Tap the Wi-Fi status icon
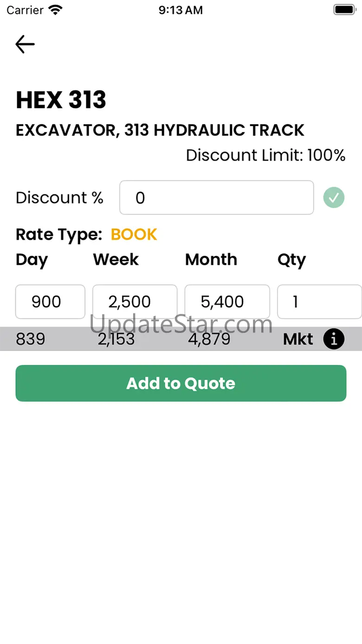The image size is (362, 644). coord(56,10)
